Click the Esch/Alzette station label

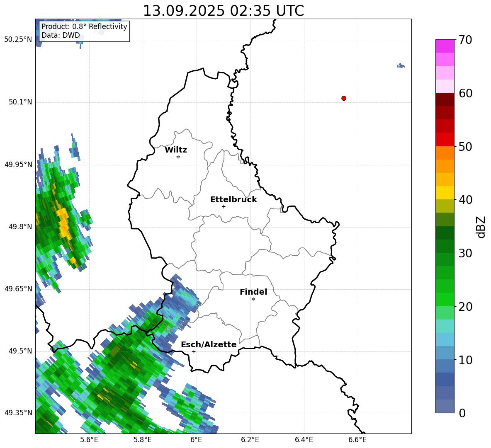coord(209,344)
